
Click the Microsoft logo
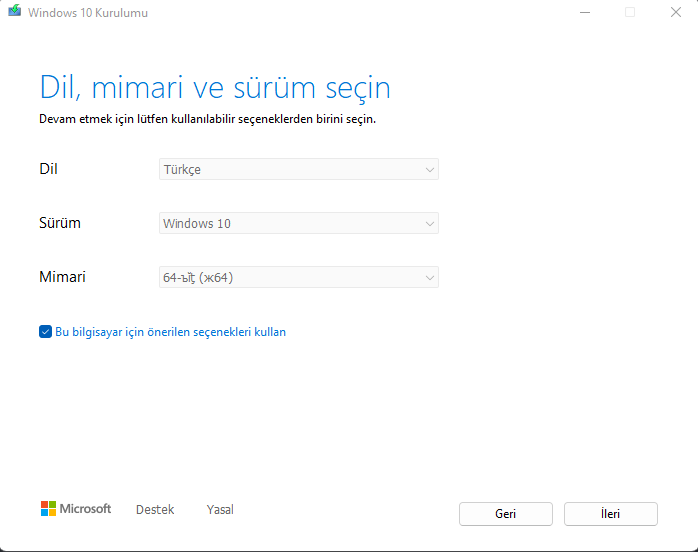[76, 508]
